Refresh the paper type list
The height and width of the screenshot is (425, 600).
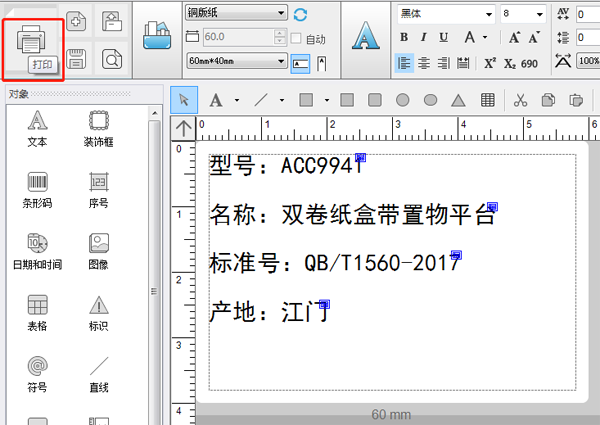tap(300, 15)
